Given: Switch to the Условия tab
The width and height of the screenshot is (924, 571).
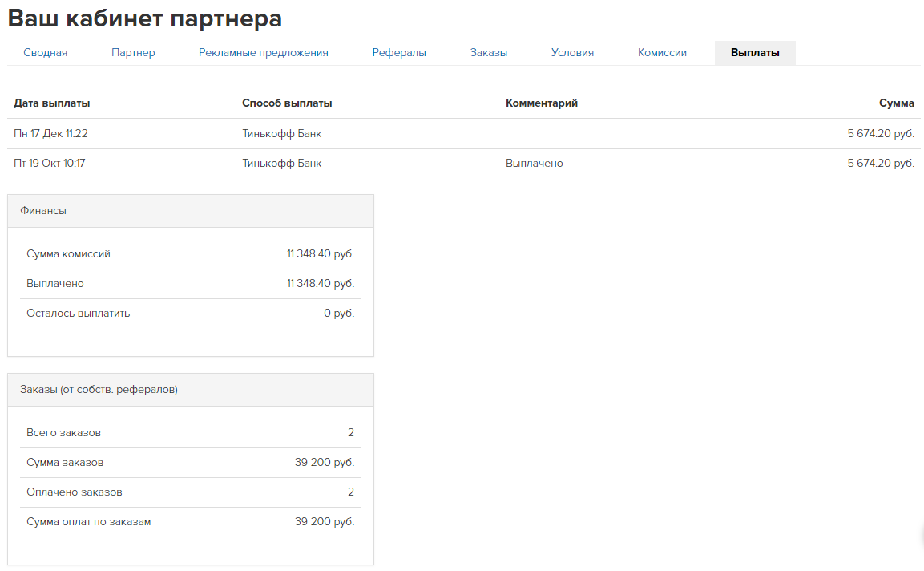Looking at the screenshot, I should coord(572,52).
